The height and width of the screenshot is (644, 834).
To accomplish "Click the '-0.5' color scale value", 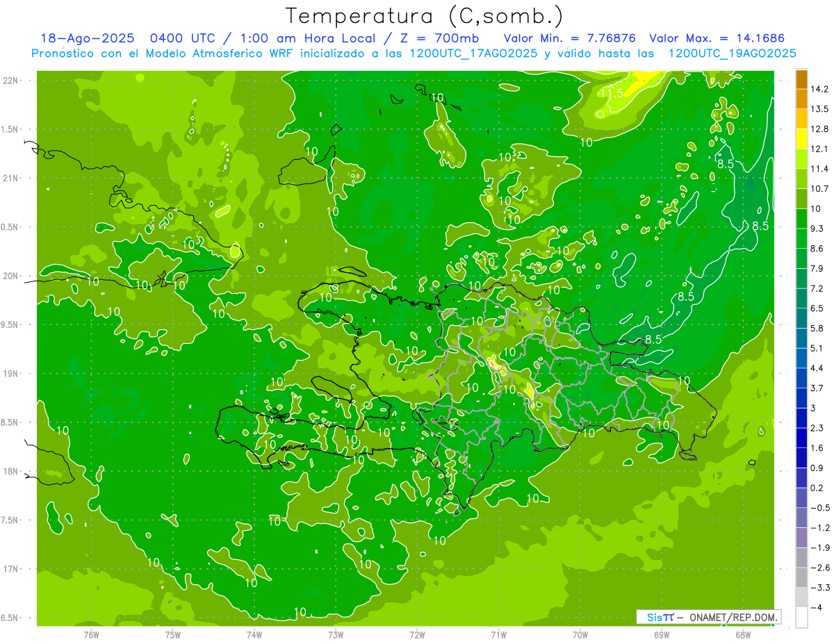I will (x=819, y=507).
